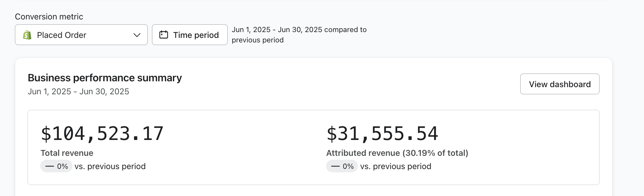644x196 pixels.
Task: Select the $31,555.54 attributed revenue value
Action: [x=382, y=133]
